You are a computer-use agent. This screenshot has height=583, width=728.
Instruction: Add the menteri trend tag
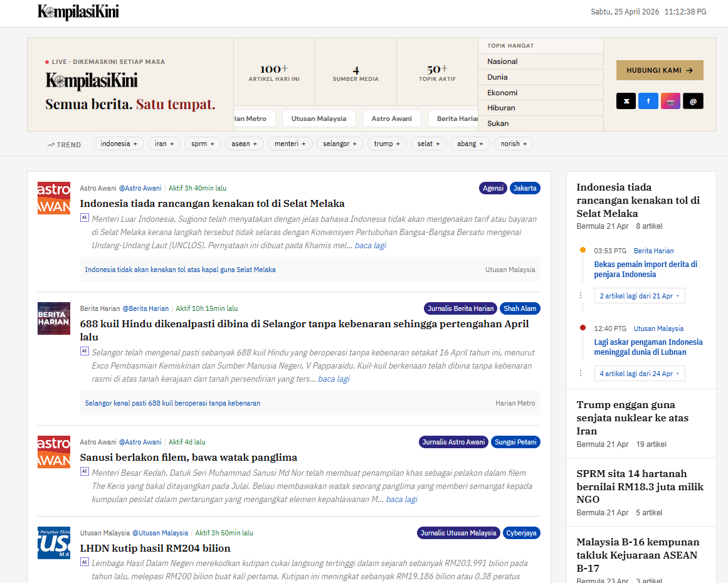click(290, 144)
